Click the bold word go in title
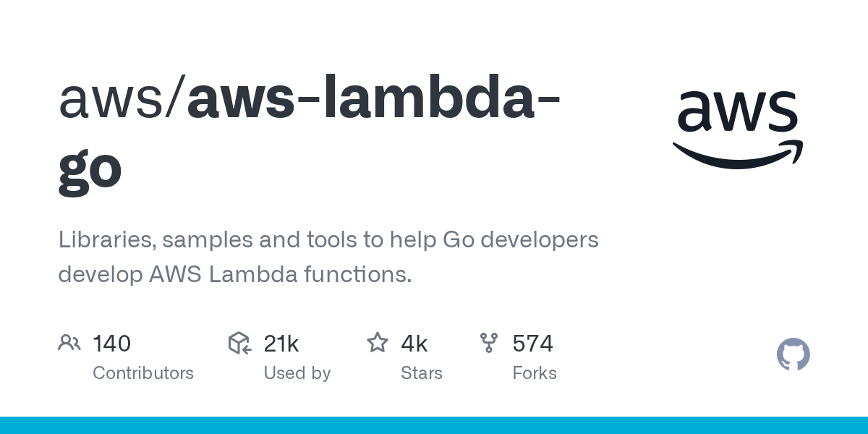 click(90, 170)
